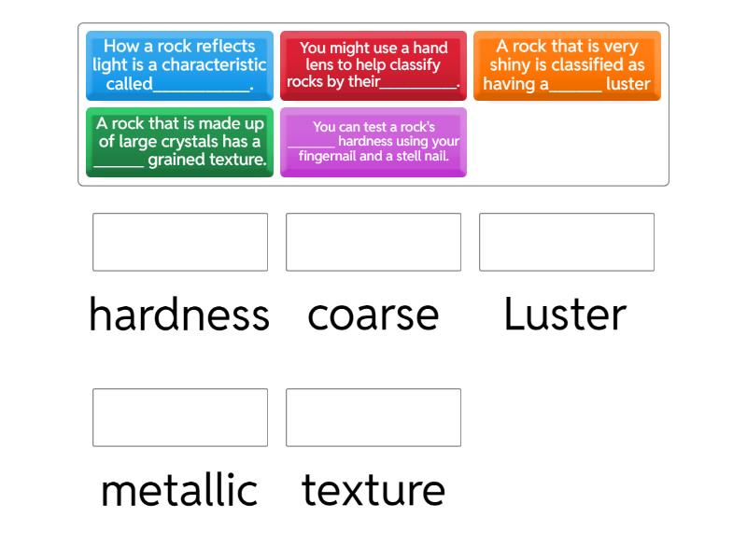Click the texture label text
The height and width of the screenshot is (560, 747).
tap(373, 491)
